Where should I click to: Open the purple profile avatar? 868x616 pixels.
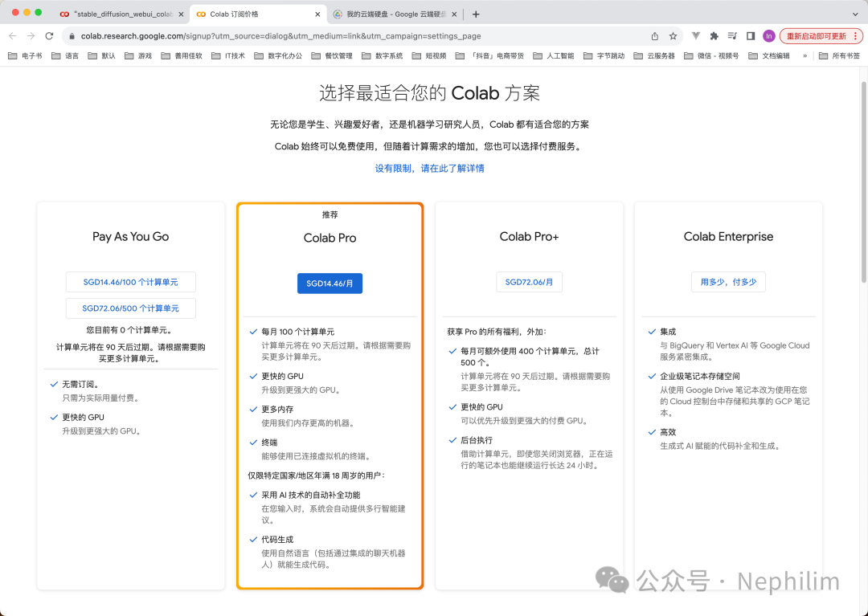769,36
